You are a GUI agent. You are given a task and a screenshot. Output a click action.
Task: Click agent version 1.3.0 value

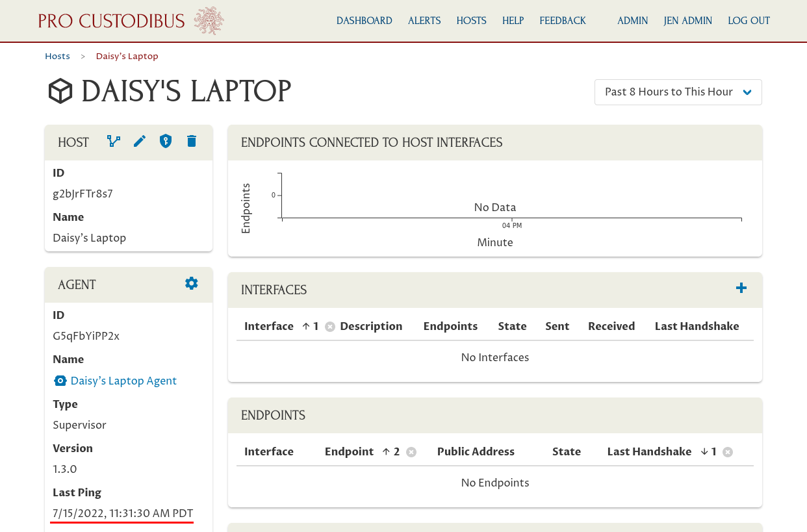[65, 469]
